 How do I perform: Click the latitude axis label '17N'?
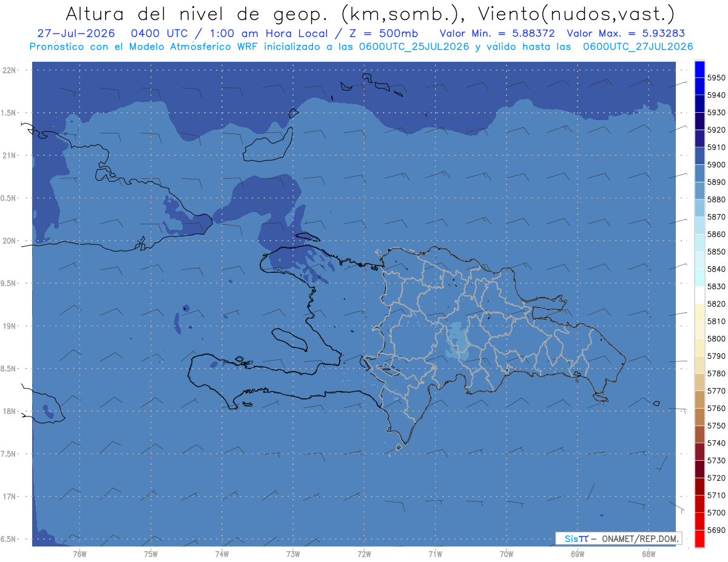click(x=10, y=497)
